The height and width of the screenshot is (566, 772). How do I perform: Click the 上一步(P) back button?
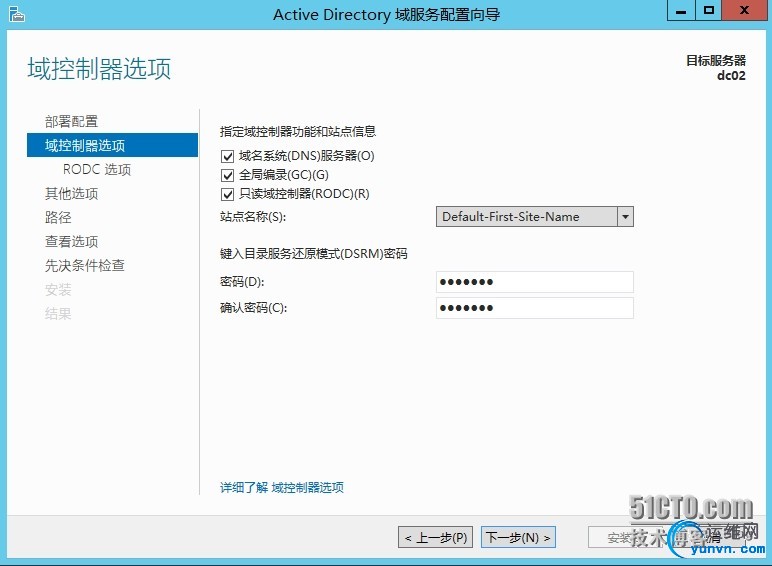pos(435,537)
